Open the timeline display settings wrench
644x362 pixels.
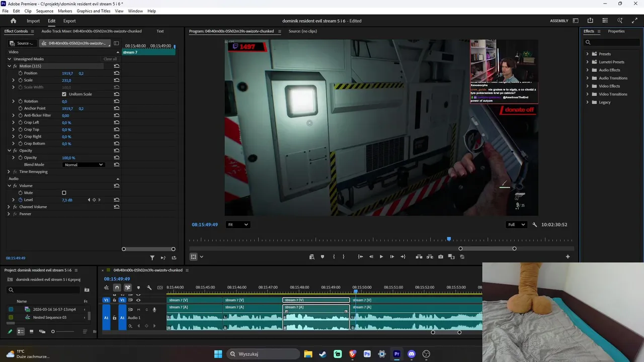click(149, 288)
